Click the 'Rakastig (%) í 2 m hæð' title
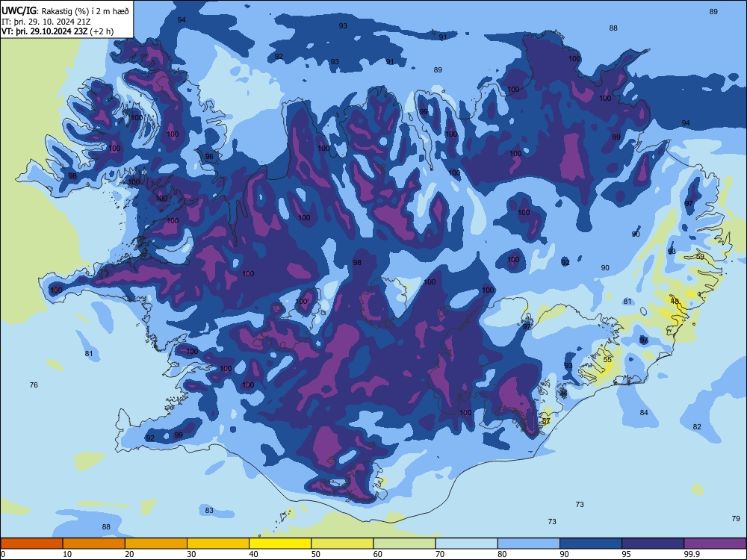The image size is (747, 560). (85, 11)
